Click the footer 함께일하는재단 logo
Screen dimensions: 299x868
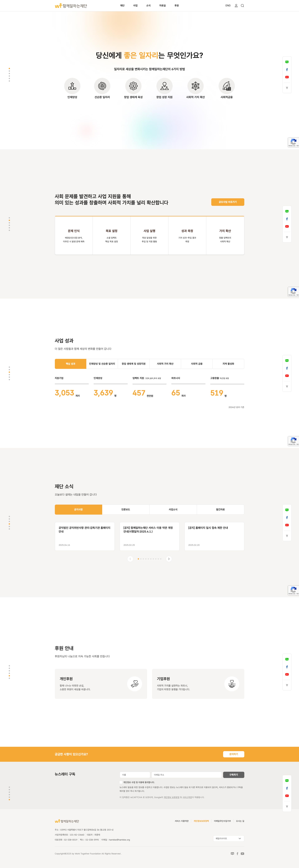tap(67, 821)
